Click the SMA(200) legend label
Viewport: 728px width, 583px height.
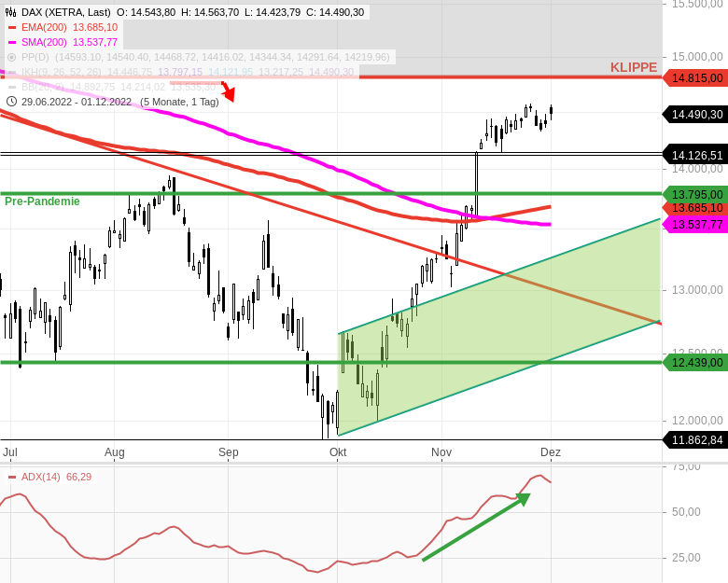click(x=44, y=42)
